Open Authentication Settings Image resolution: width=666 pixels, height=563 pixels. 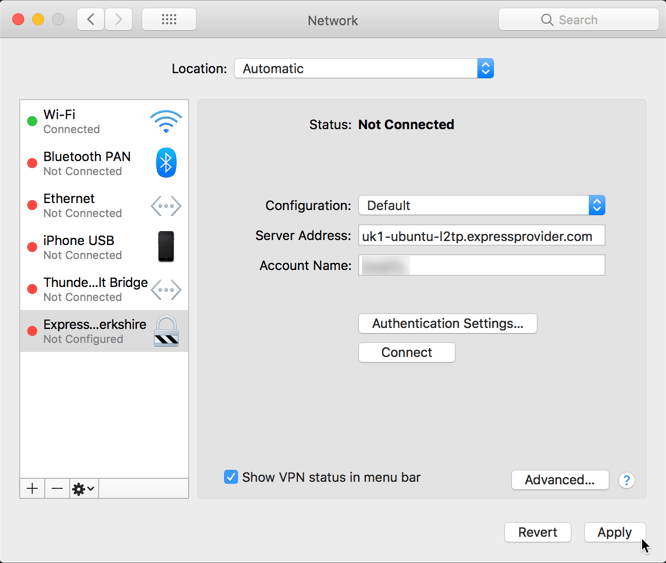click(x=448, y=324)
